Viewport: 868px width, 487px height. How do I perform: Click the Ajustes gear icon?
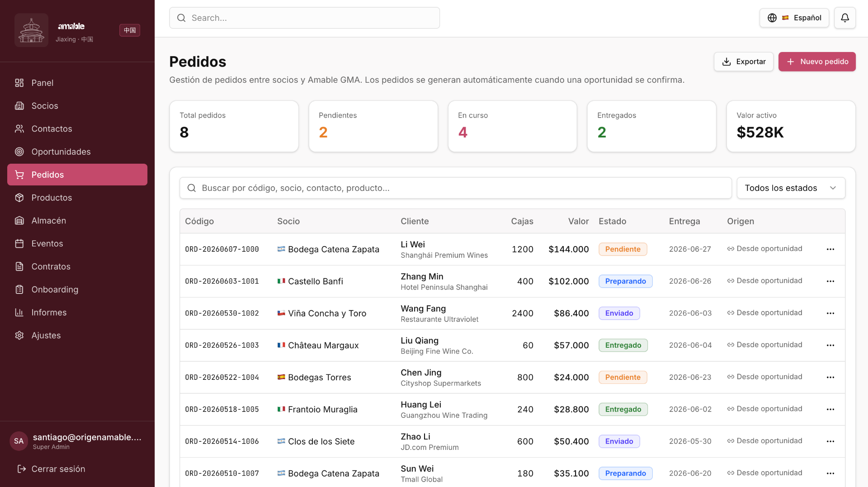click(19, 336)
